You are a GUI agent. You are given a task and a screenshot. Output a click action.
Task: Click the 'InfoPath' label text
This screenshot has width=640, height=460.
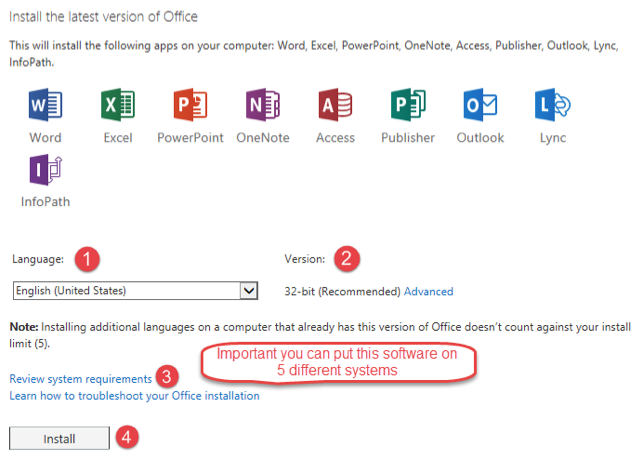[45, 202]
